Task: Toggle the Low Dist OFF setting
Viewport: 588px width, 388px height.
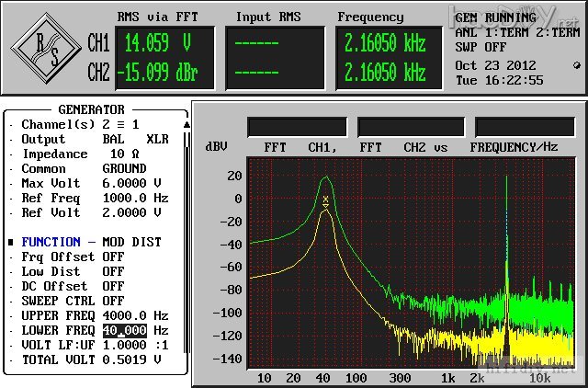Action: tap(113, 271)
